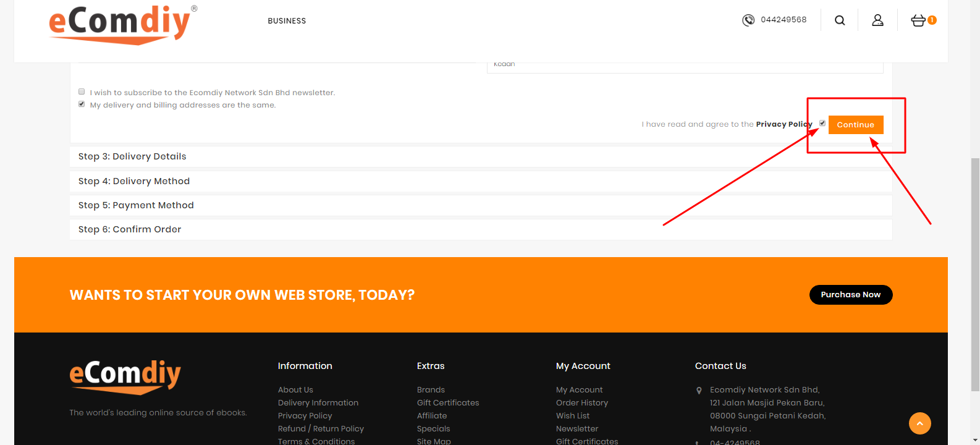Click the page vertical scrollbar thumb
The image size is (980, 445).
coord(975,272)
